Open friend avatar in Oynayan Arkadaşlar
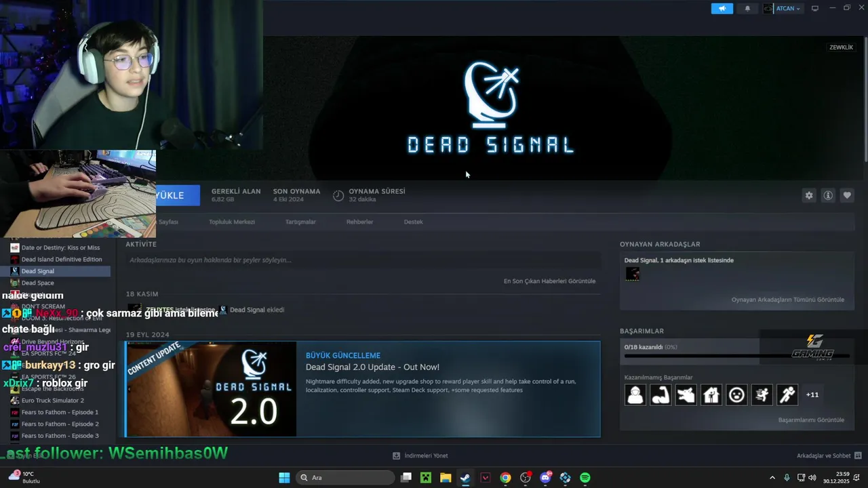868x488 pixels. point(632,274)
